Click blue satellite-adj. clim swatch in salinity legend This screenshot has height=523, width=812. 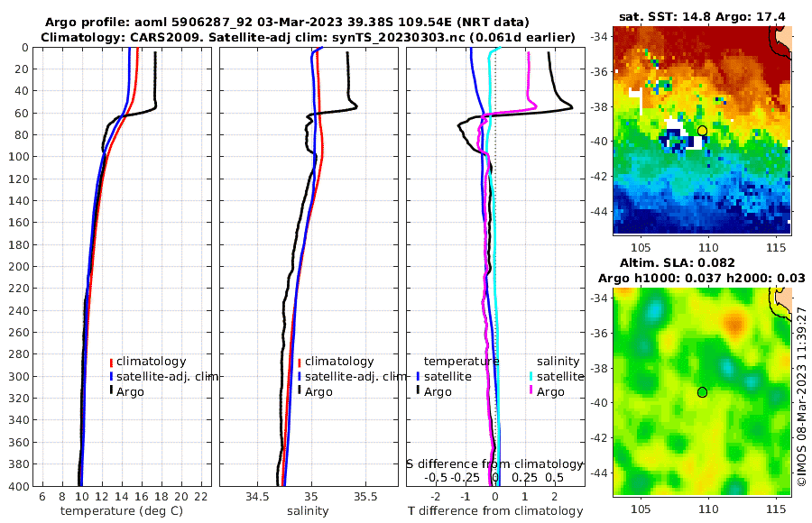tap(300, 377)
